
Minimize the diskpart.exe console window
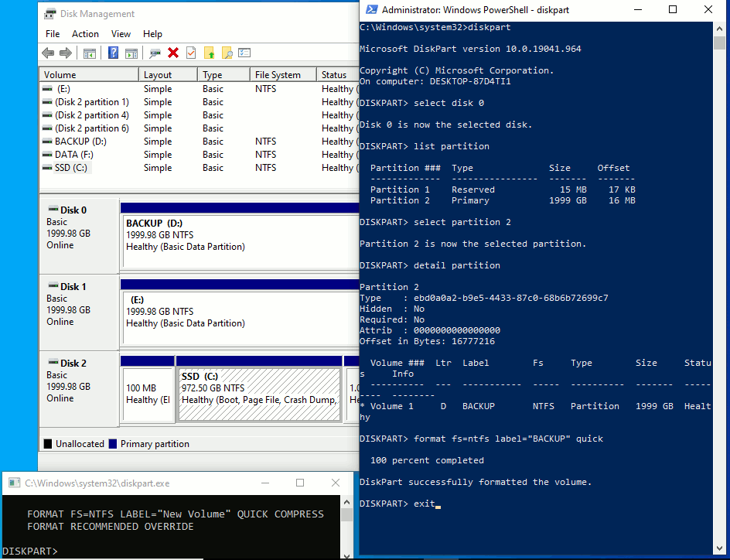pos(265,483)
